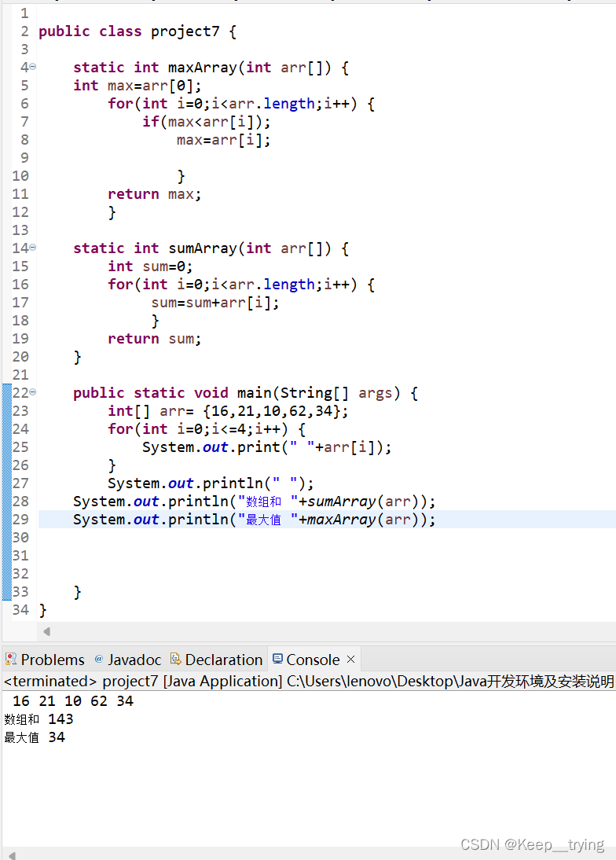This screenshot has height=860, width=616.
Task: Click 'public static void main' declaration
Action: pyautogui.click(x=245, y=393)
